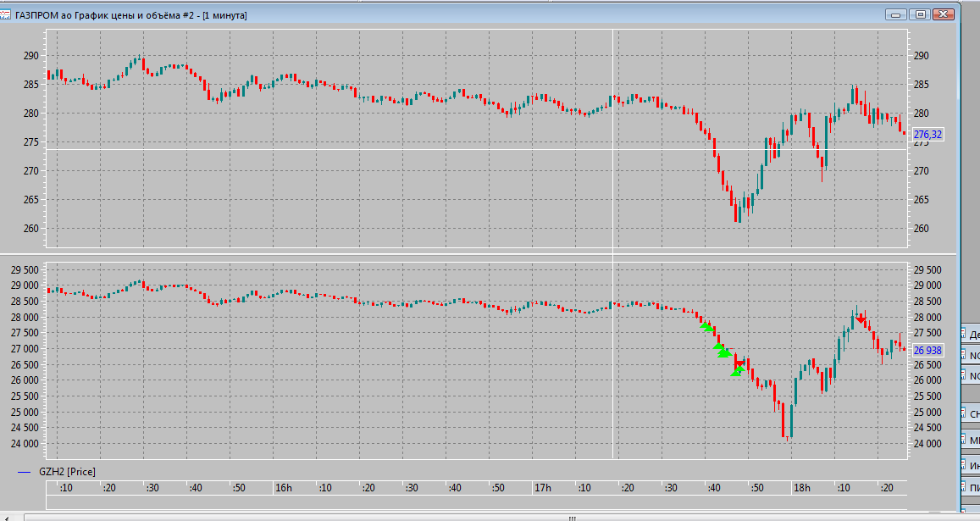Screen dimensions: 980x521
Task: Select the 'GZH2 [Price]' legend label
Action: (x=67, y=472)
